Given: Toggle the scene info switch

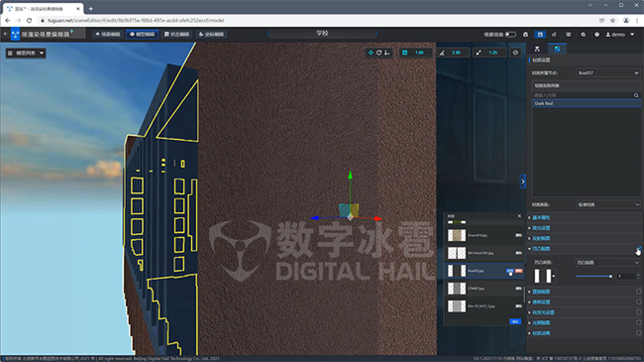Looking at the screenshot, I should (510, 35).
